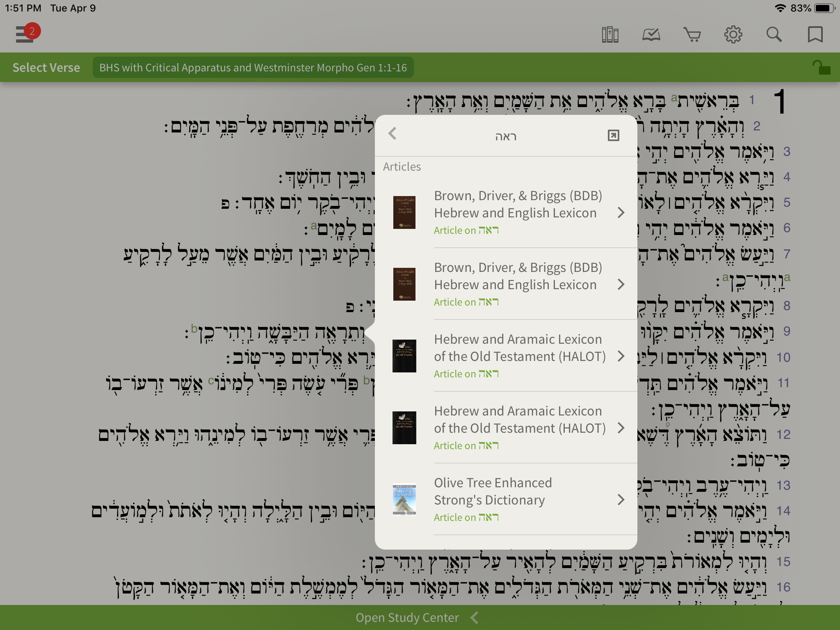This screenshot has height=630, width=840.
Task: Expand chevron on first HALOT row
Action: (621, 356)
